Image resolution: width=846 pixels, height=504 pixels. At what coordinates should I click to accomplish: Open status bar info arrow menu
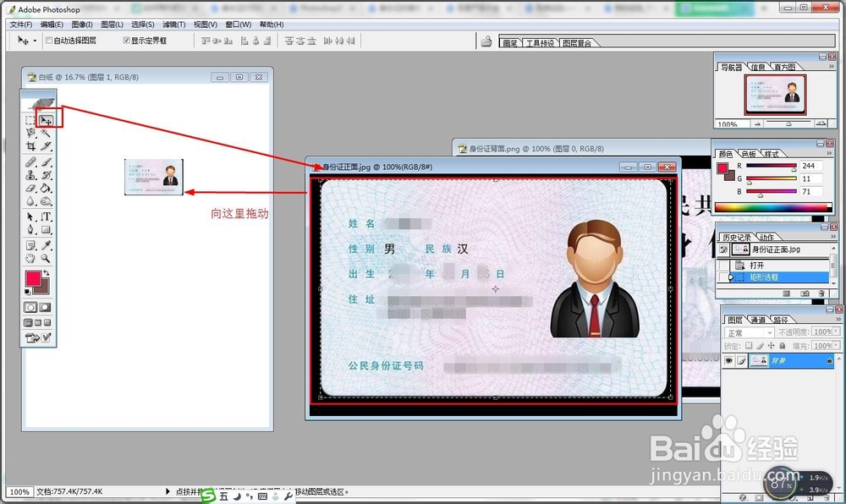click(x=168, y=491)
